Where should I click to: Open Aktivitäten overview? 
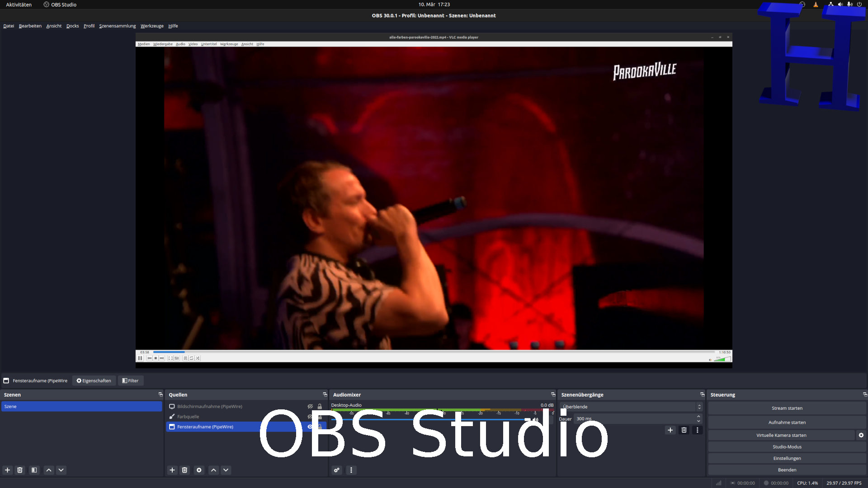19,5
